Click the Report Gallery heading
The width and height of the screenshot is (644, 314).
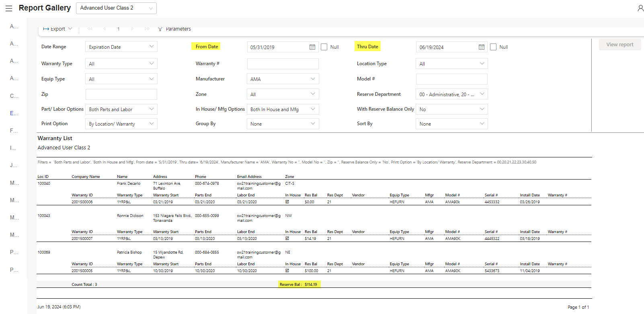point(45,8)
